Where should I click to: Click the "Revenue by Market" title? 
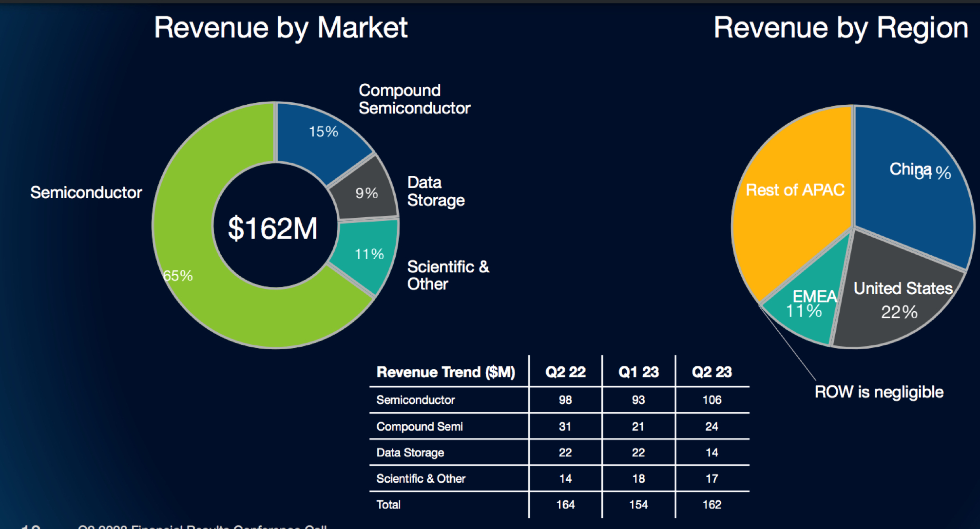click(281, 28)
